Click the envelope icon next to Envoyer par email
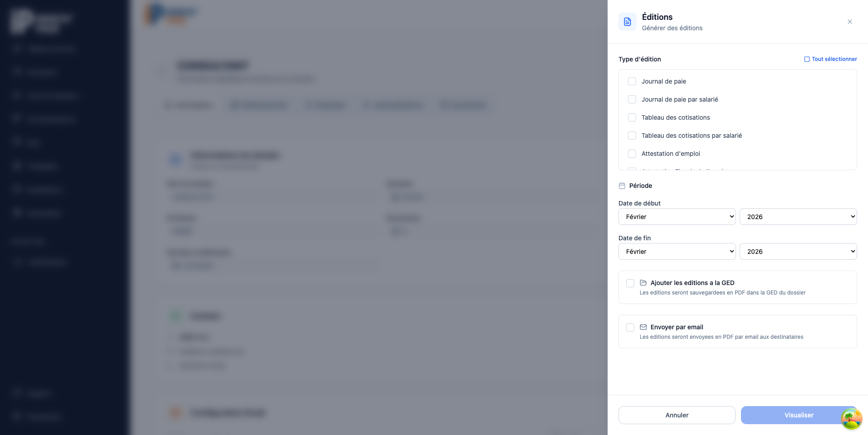 point(643,327)
